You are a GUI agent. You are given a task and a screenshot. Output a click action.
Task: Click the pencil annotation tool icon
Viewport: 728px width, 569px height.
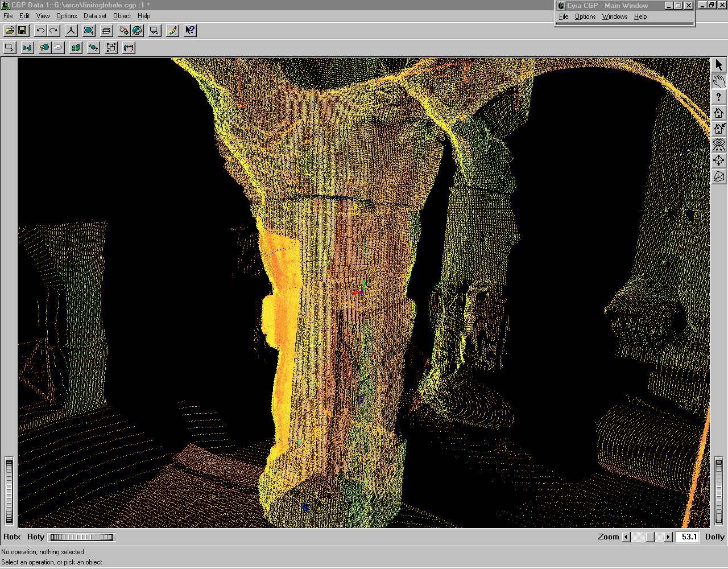173,31
